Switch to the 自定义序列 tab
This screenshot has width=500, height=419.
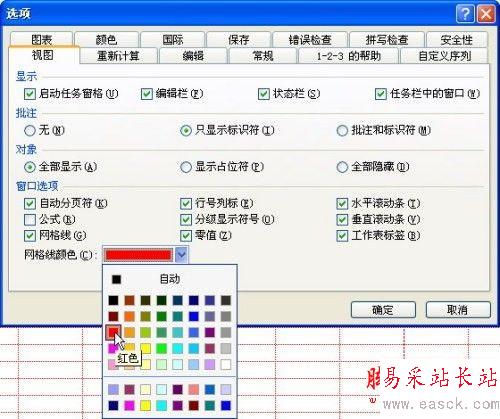pyautogui.click(x=445, y=56)
